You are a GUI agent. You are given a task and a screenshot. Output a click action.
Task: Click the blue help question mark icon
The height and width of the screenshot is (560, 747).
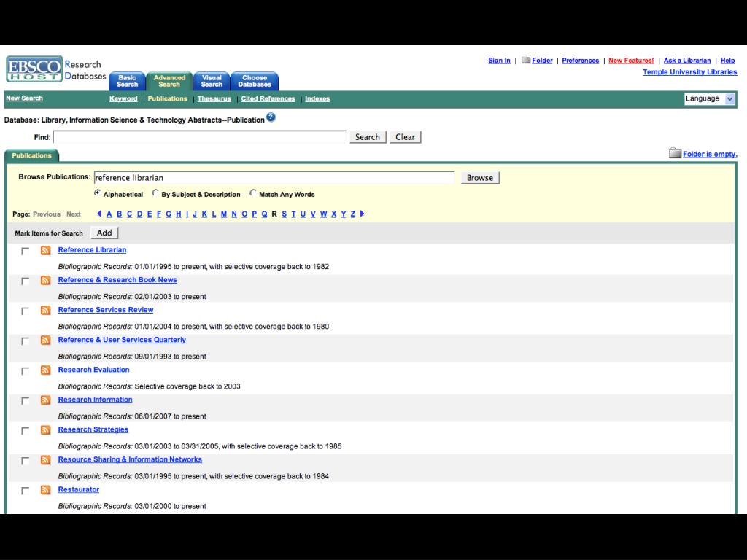click(x=271, y=117)
